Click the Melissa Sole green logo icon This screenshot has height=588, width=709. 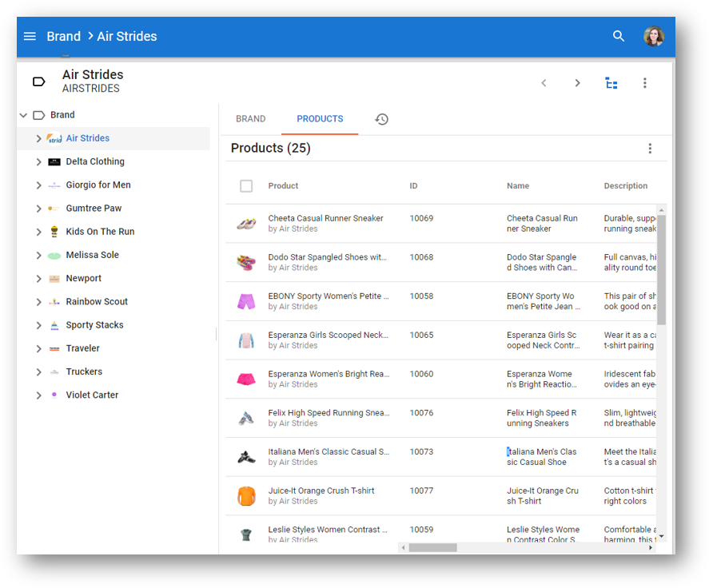coord(54,256)
